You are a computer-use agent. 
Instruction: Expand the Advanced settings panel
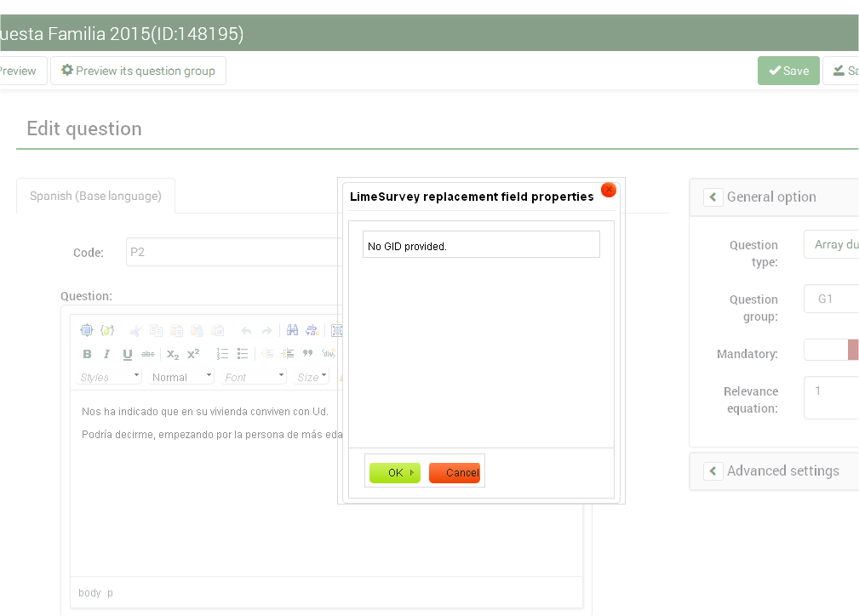[713, 471]
